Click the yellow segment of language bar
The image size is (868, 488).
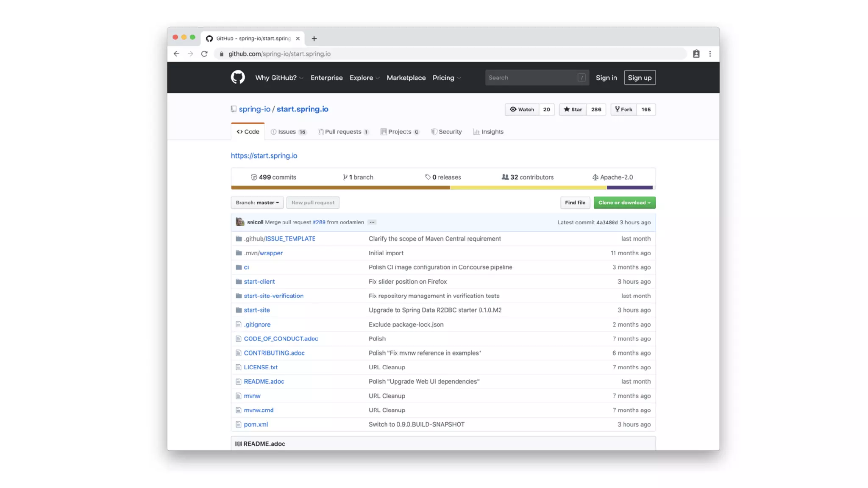coord(528,187)
